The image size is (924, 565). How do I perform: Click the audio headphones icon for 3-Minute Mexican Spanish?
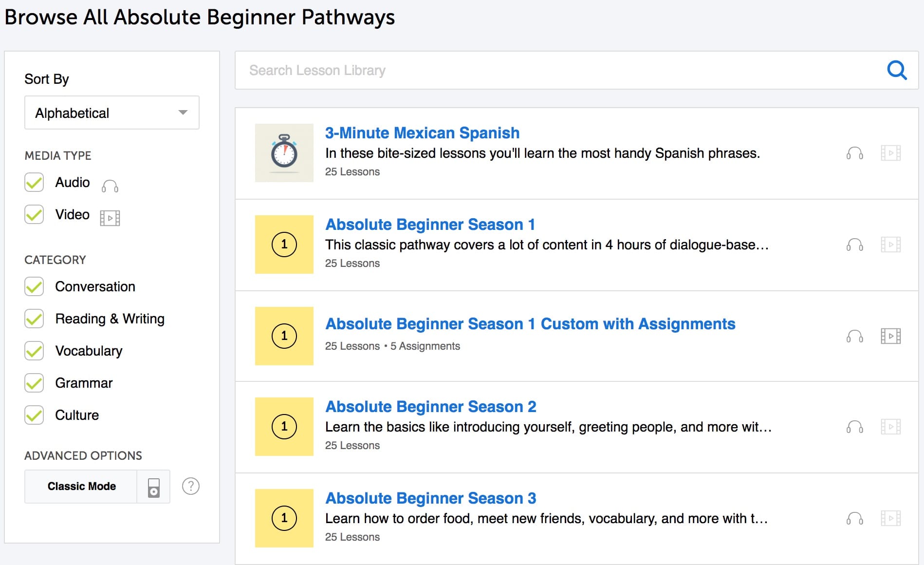[854, 153]
